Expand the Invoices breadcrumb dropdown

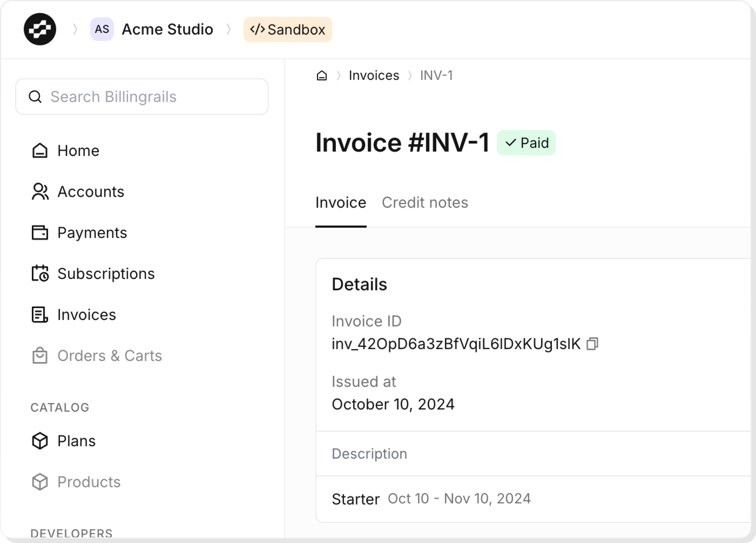pyautogui.click(x=374, y=75)
